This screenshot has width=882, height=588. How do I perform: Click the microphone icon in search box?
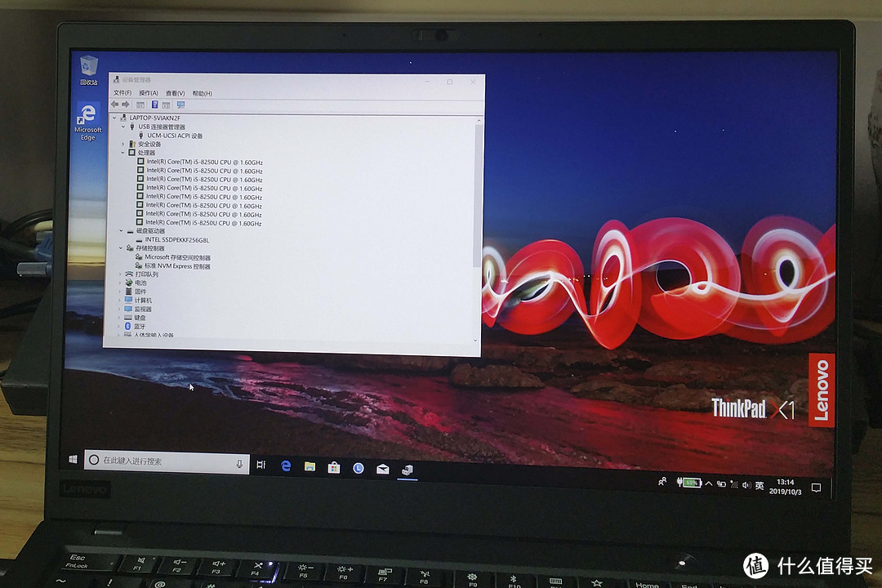point(239,464)
